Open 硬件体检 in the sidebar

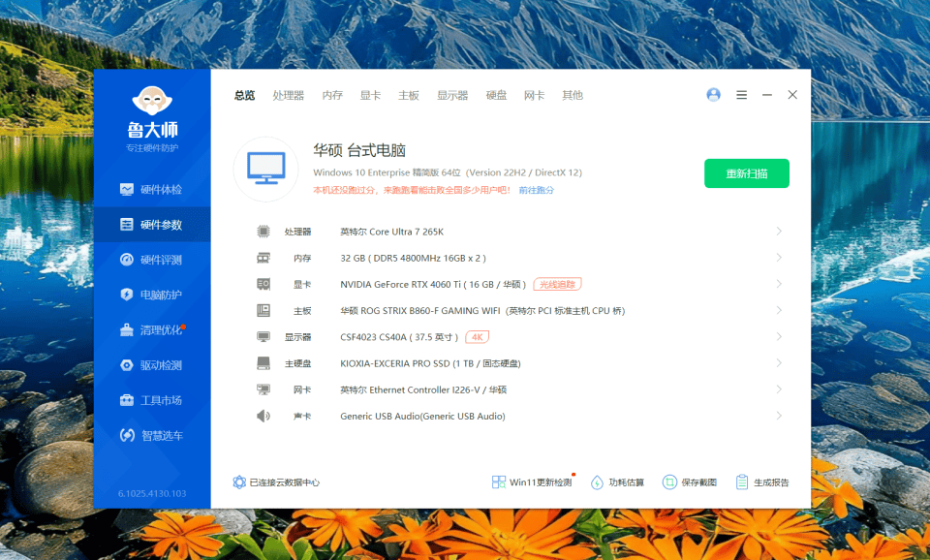pos(152,190)
